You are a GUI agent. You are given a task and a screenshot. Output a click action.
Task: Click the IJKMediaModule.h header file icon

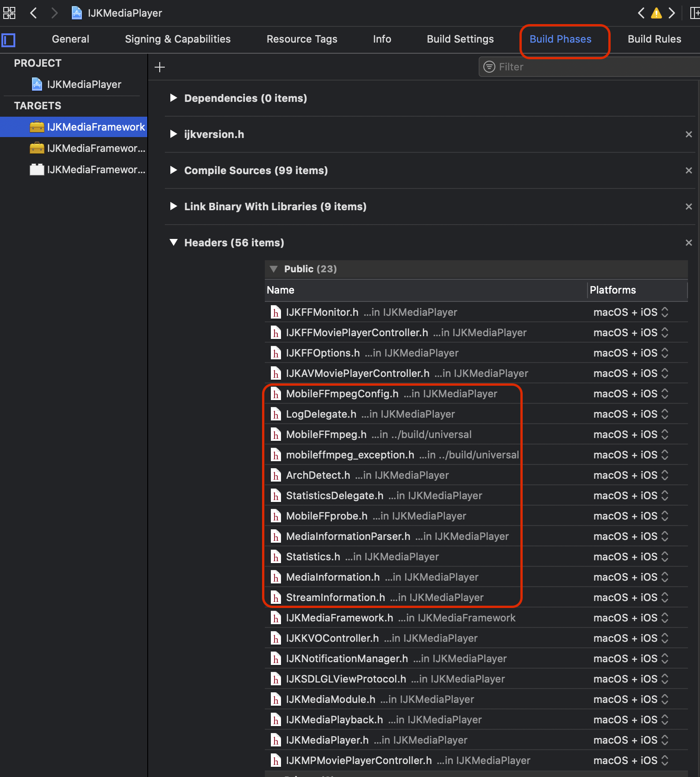[x=276, y=699]
